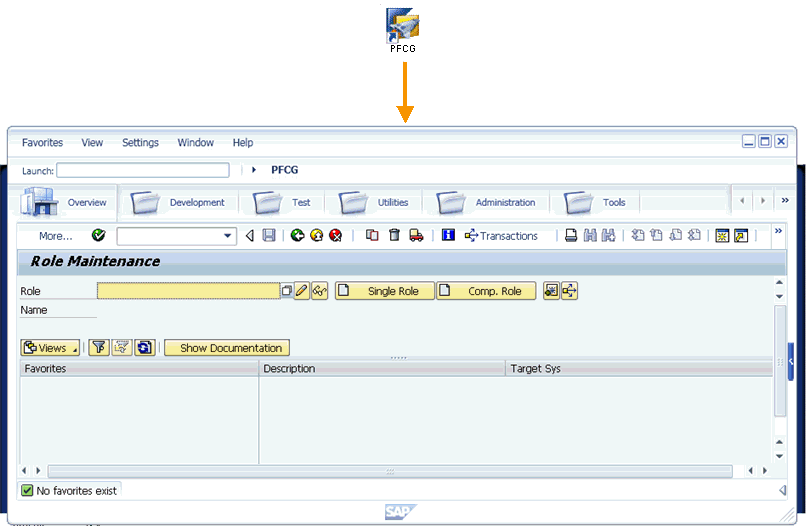807x526 pixels.
Task: Click the horizontal scrollbar under favorites table
Action: click(390, 471)
